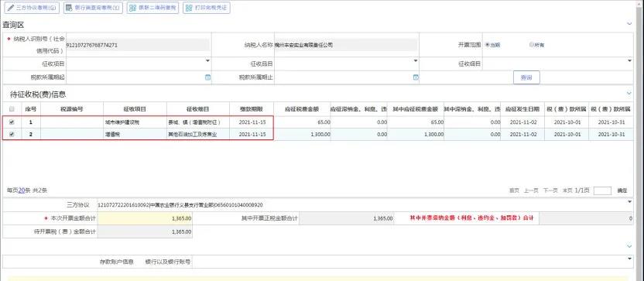
Task: Click the 三方协议缴税 pencil button
Action: 32,8
